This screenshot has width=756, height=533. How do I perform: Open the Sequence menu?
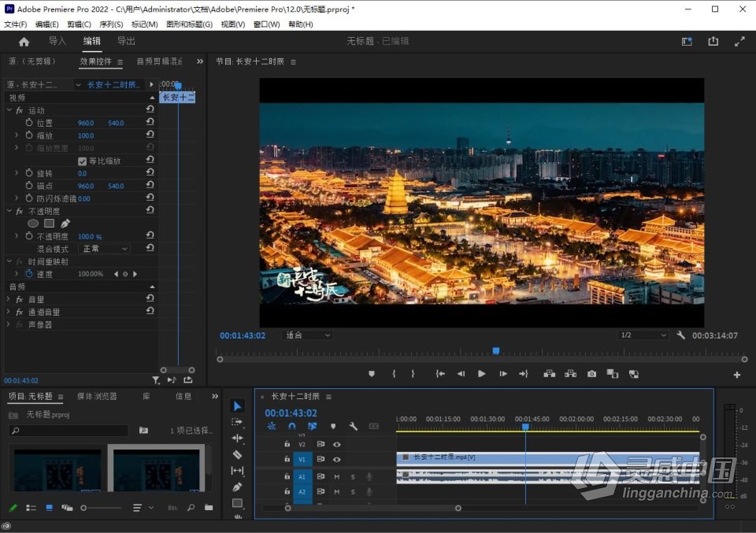click(111, 24)
